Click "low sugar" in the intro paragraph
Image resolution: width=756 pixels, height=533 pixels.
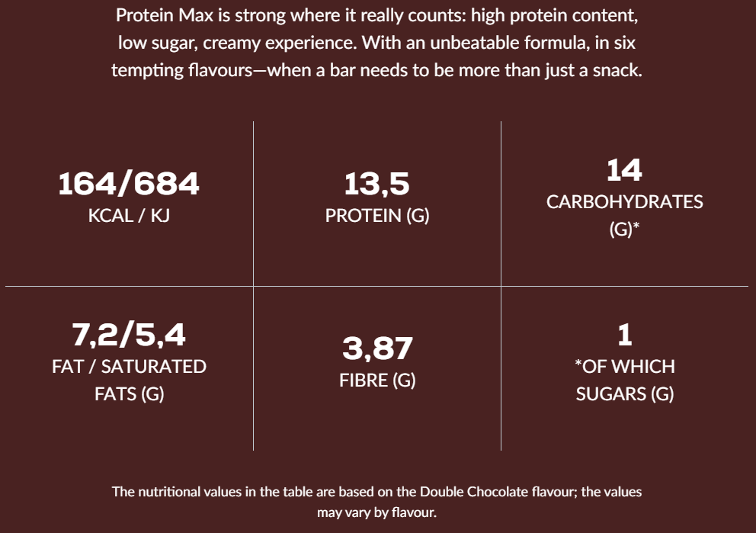152,43
